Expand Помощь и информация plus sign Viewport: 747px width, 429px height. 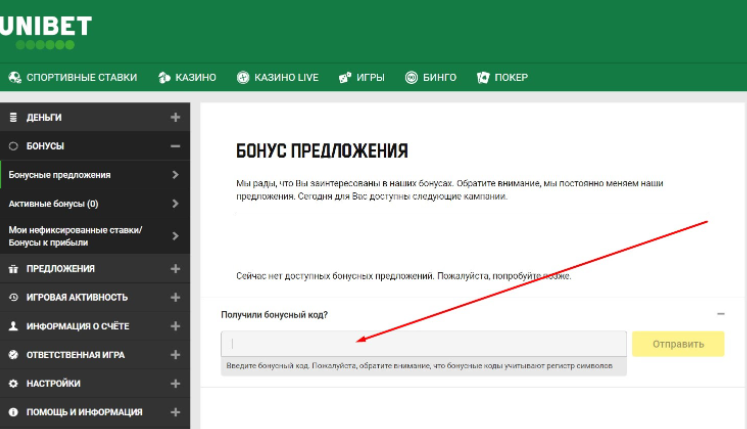[175, 412]
